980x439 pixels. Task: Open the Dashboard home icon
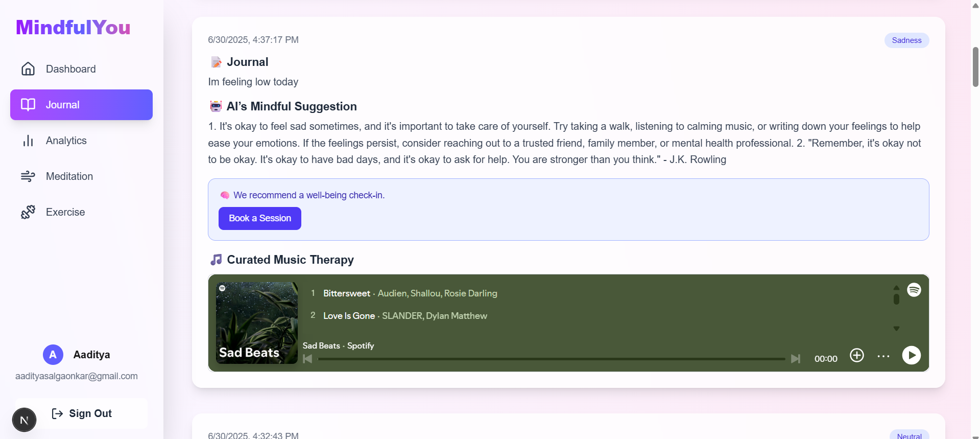click(x=28, y=69)
